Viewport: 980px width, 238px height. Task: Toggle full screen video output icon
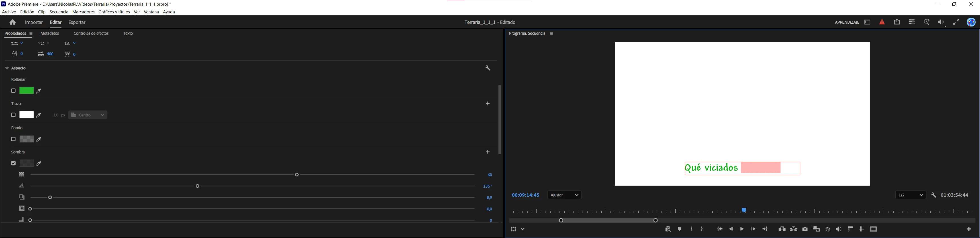[956, 22]
